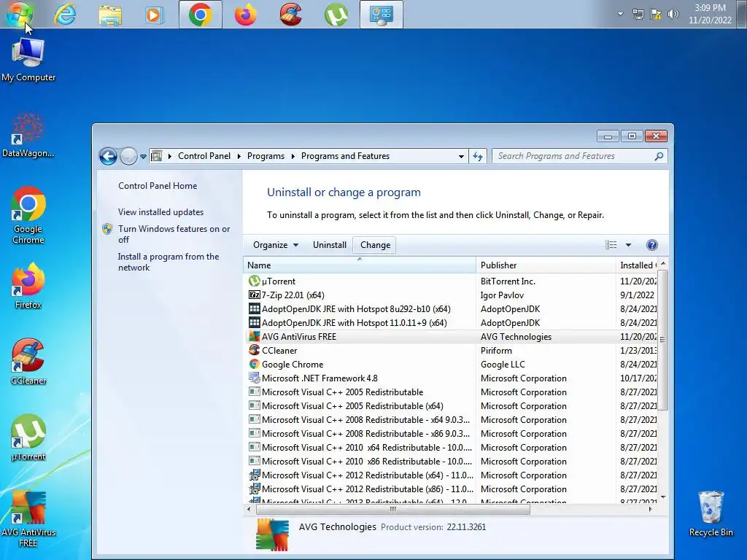This screenshot has width=747, height=560.
Task: Select Firefox desktop shortcut
Action: pyautogui.click(x=28, y=286)
